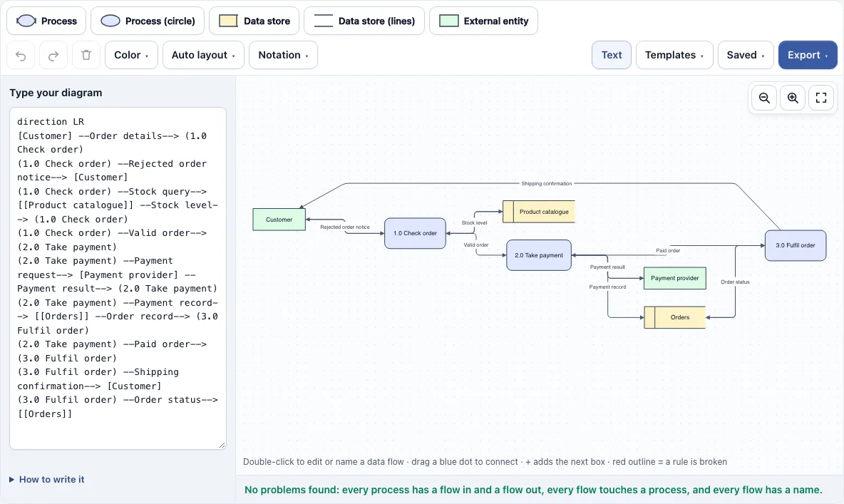Click the Order status flow label

(x=735, y=282)
